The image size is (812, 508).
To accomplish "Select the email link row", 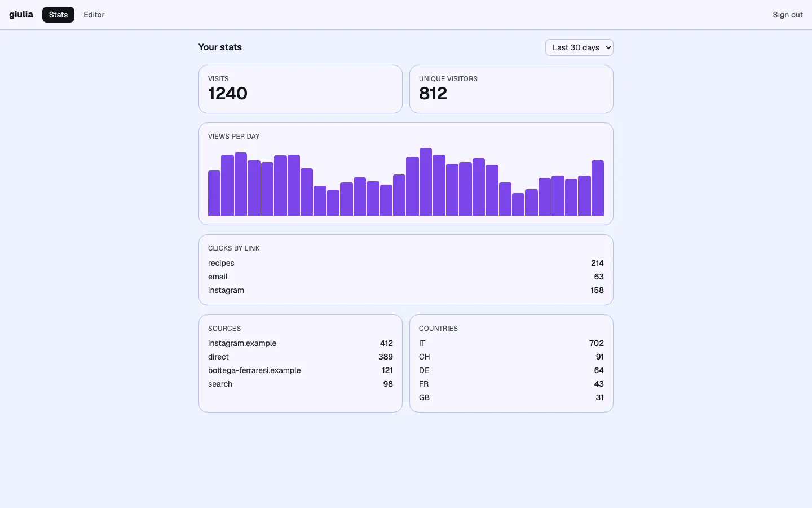I will (406, 277).
